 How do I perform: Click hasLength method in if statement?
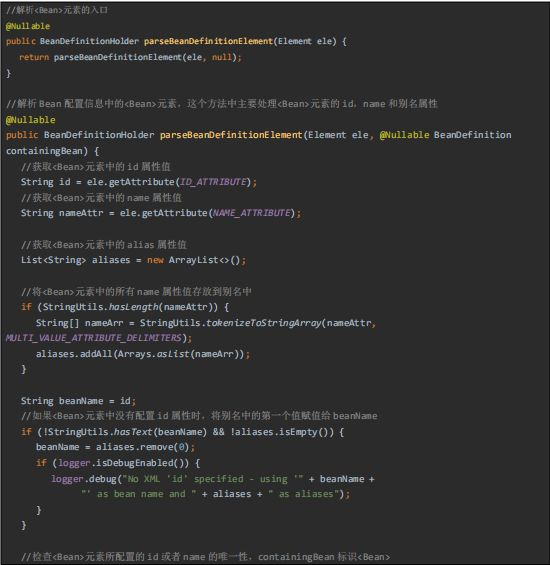(133, 307)
